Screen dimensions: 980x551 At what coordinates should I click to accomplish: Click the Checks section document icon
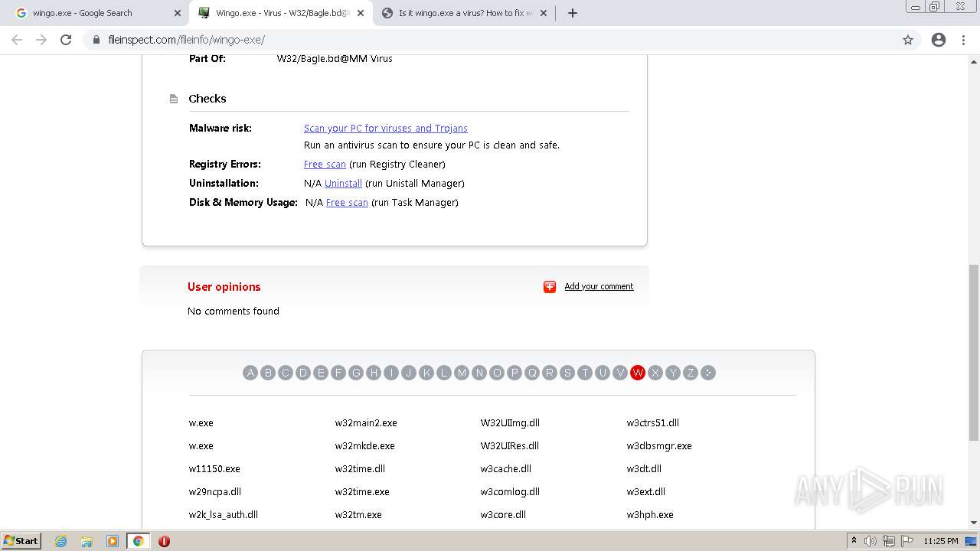click(x=174, y=99)
